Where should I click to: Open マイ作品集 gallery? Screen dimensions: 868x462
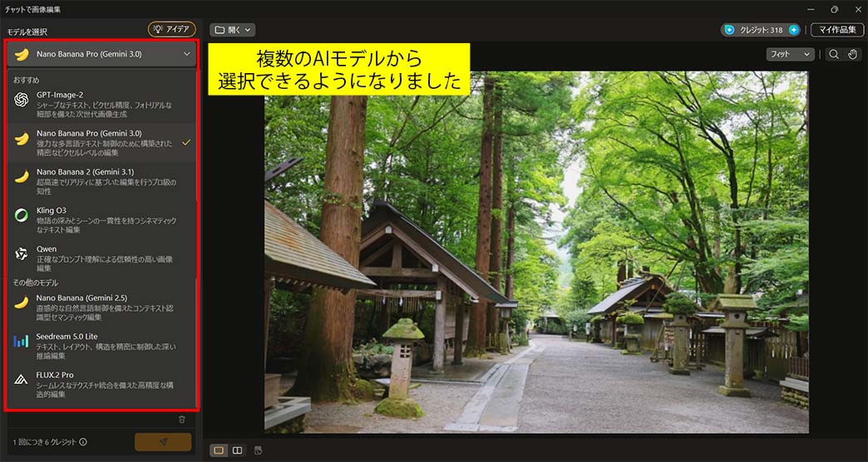(837, 30)
